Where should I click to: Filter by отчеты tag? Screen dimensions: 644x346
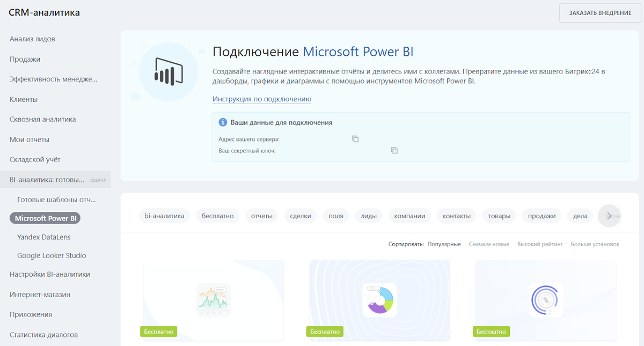click(x=262, y=216)
